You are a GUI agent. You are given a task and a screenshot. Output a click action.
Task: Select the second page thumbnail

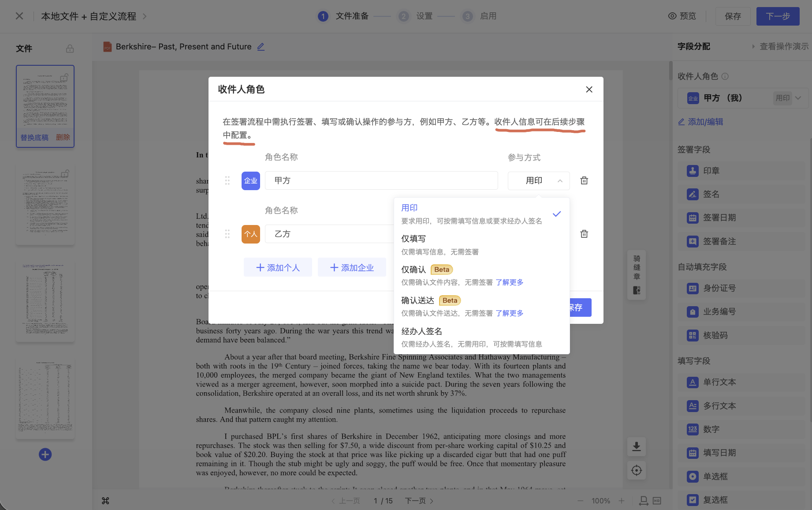45,205
